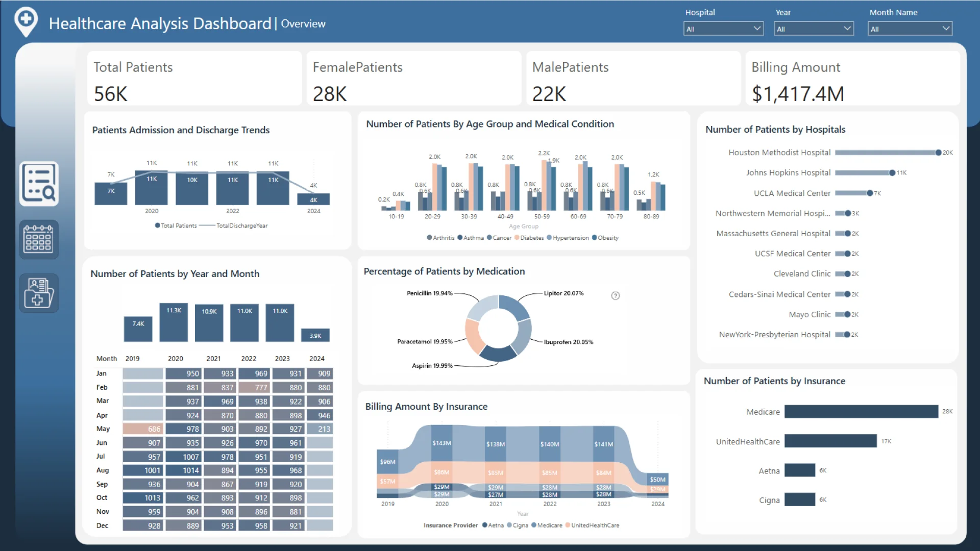Open the Month Name filter dropdown

pos(910,29)
